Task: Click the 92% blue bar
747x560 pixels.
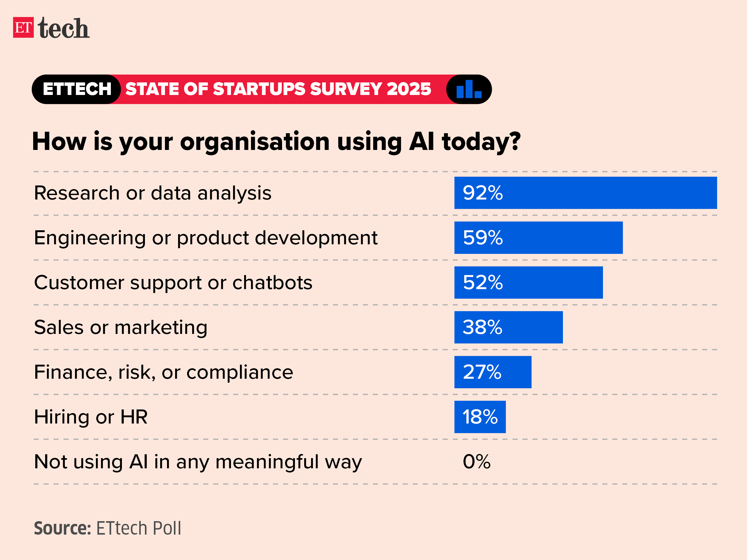Action: [x=585, y=193]
